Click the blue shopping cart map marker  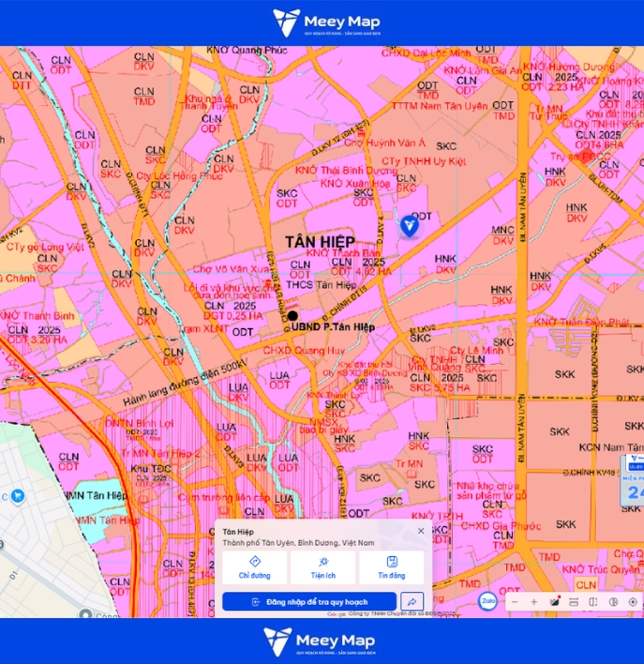18,495
